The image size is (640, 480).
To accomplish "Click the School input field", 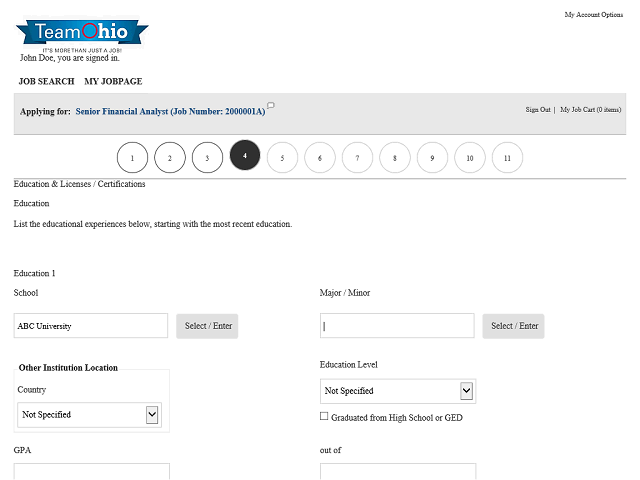I will (91, 326).
